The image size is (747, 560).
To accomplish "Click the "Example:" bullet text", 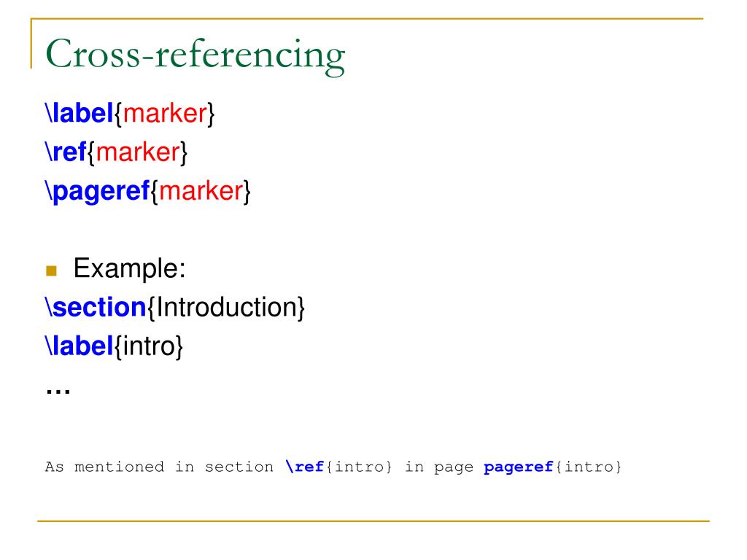I will [x=129, y=268].
